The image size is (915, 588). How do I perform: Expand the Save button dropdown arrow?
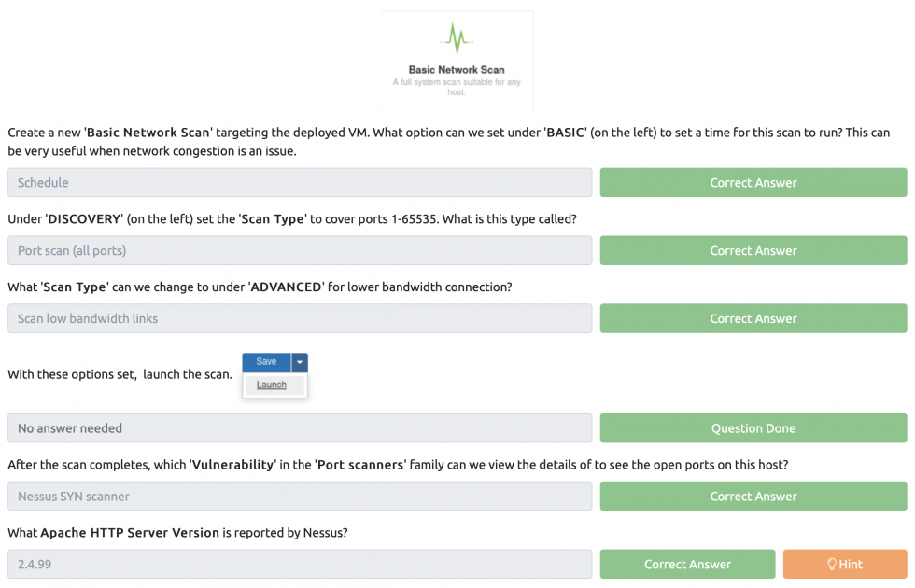coord(299,362)
